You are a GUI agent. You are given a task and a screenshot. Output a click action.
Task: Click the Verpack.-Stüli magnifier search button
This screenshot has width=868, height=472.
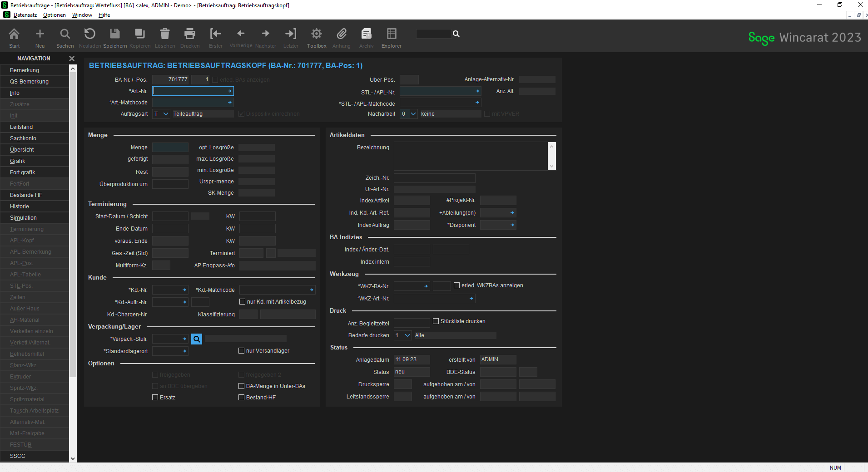[x=197, y=339]
